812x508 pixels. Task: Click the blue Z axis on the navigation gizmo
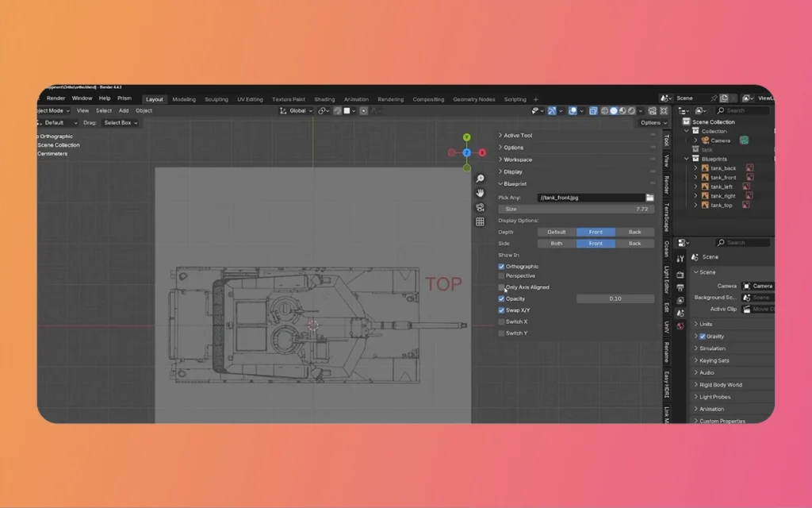tap(466, 152)
